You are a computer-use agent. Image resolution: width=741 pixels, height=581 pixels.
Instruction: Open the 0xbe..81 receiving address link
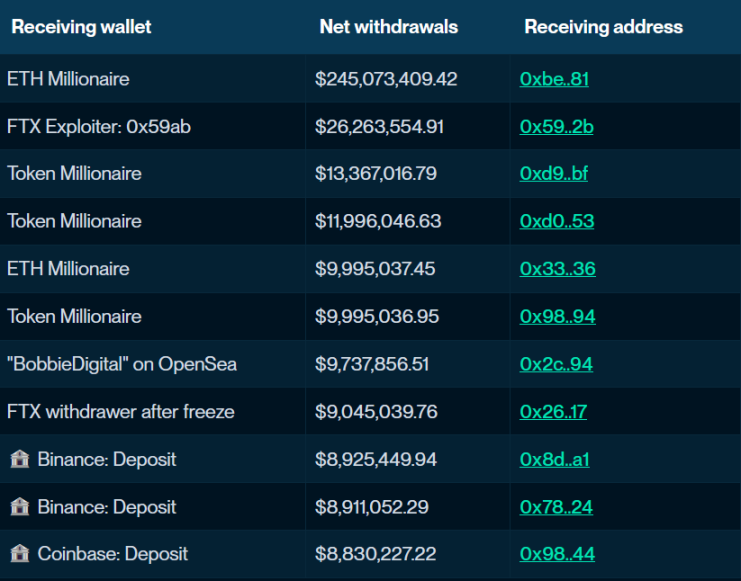coord(554,78)
